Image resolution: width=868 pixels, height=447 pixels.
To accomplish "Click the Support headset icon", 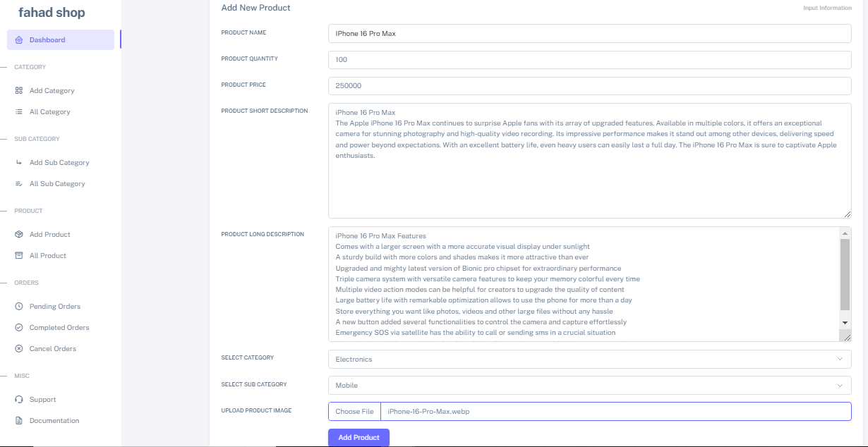I will [19, 400].
